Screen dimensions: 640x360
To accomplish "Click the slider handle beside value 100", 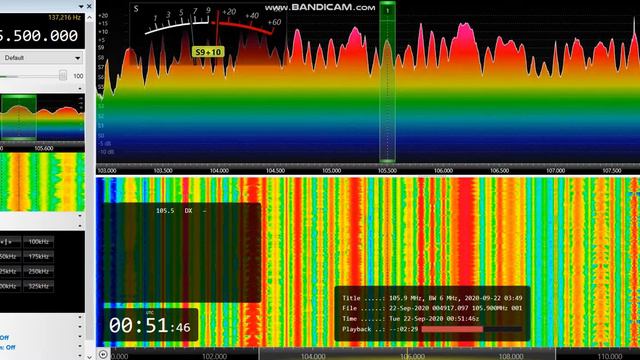I will point(62,76).
